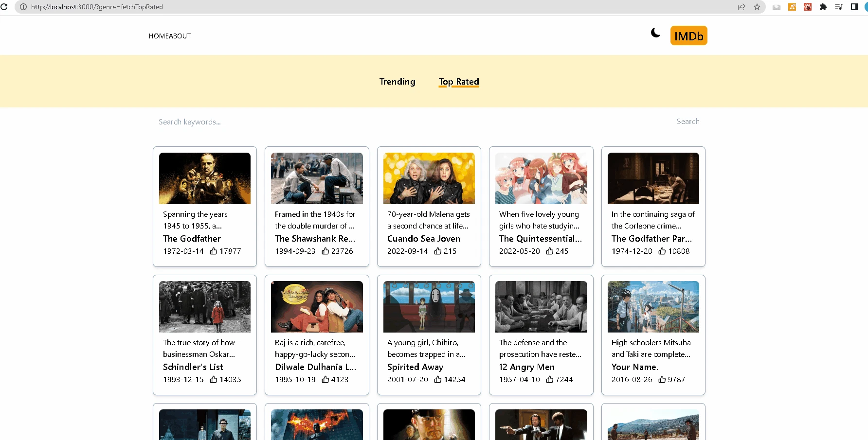
Task: Click thumbs-up icon on Cuando Sea Joven
Action: (438, 251)
